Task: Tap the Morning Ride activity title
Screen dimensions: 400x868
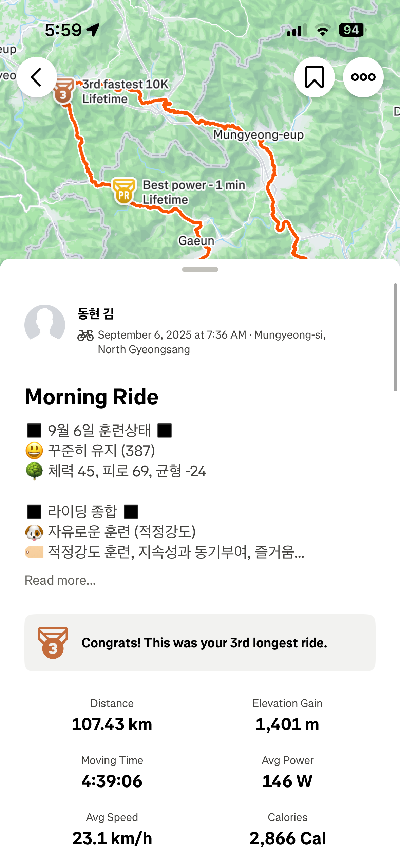Action: point(92,397)
